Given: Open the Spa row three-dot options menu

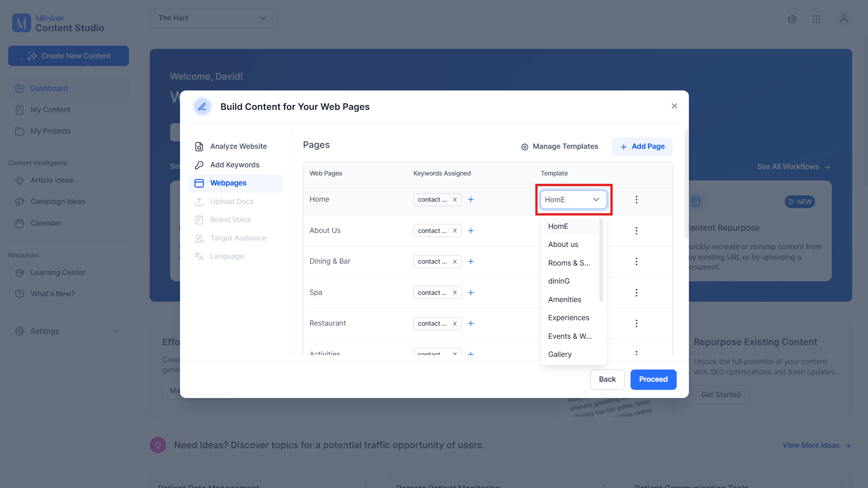Looking at the screenshot, I should (636, 293).
